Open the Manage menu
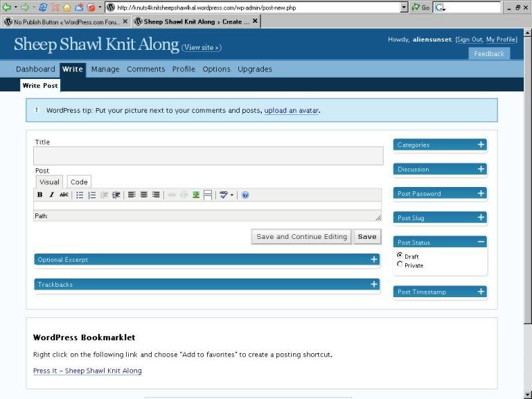 (x=105, y=69)
